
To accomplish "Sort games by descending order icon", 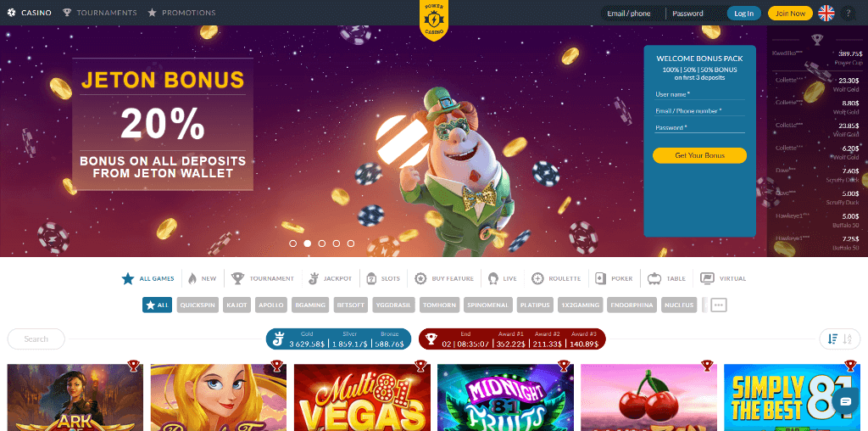I will pos(832,339).
